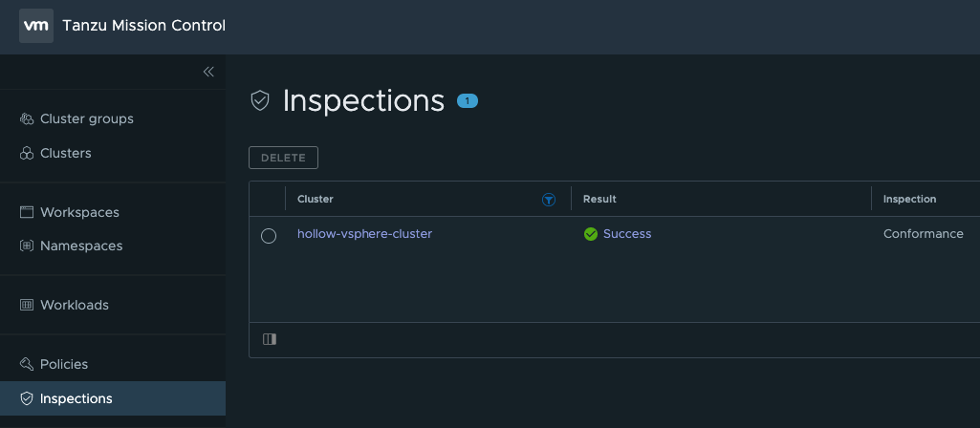
Task: Open the Success result link
Action: (x=626, y=234)
